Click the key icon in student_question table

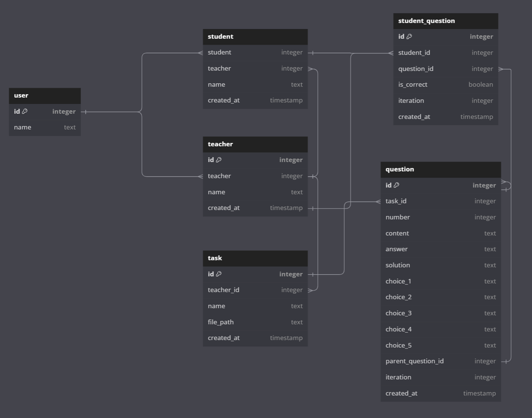(x=409, y=36)
